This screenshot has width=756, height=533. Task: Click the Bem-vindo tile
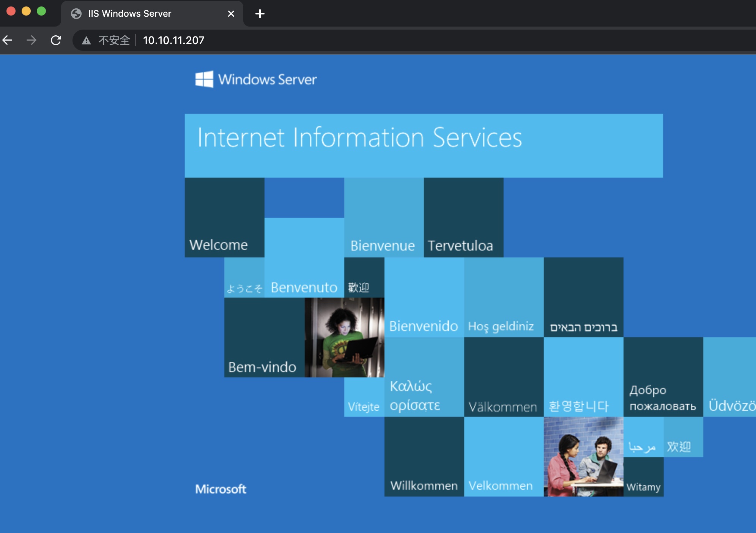(264, 337)
